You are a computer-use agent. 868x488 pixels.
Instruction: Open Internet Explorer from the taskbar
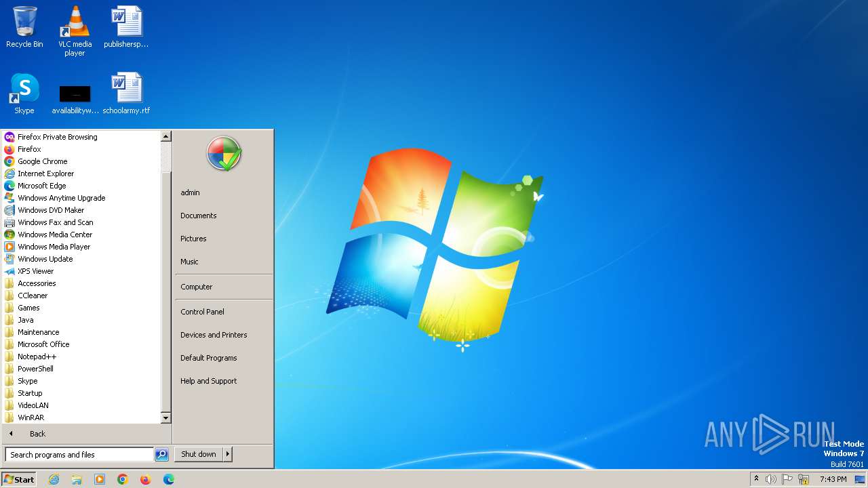tap(54, 479)
